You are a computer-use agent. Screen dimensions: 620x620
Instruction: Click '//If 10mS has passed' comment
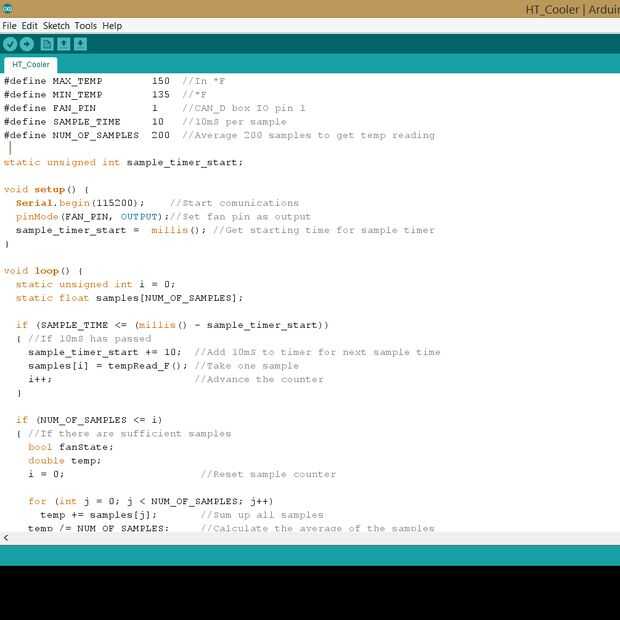tap(90, 339)
